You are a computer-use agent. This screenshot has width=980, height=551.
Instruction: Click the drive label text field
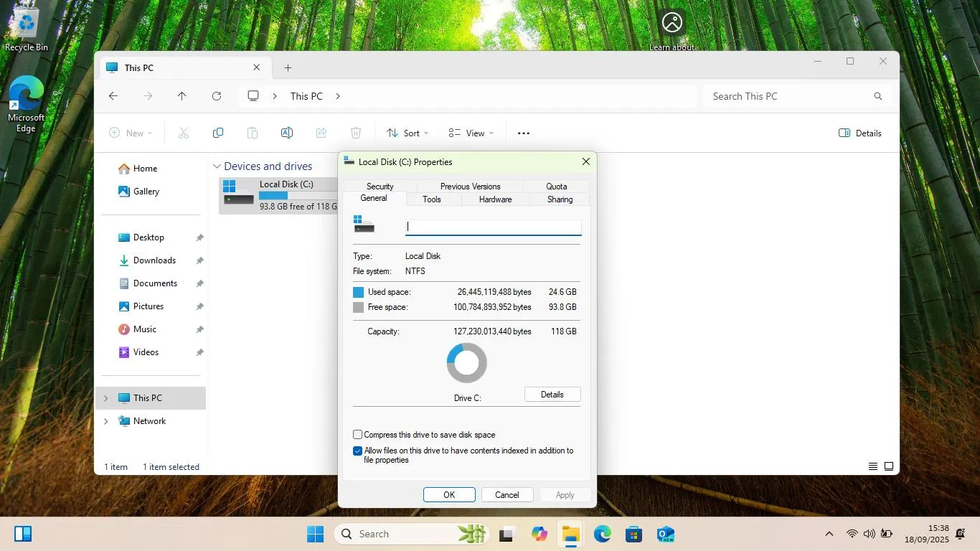click(494, 227)
